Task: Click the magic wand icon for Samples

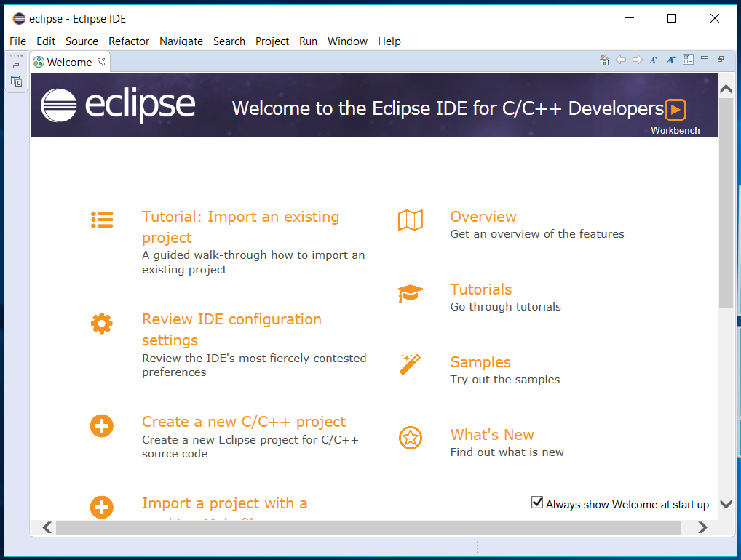Action: click(410, 364)
